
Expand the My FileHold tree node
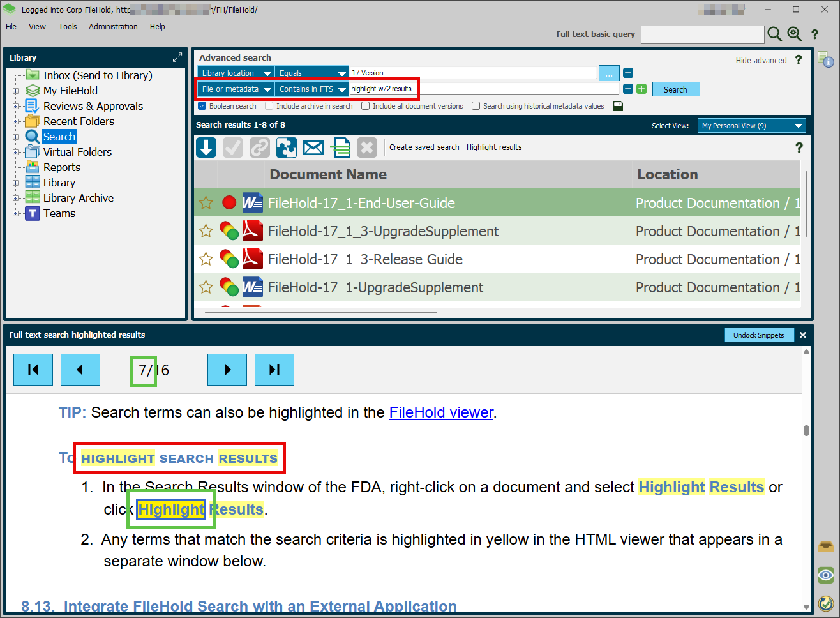(x=15, y=91)
